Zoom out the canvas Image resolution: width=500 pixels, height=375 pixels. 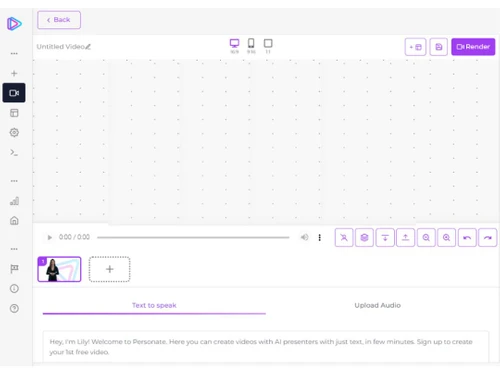click(x=426, y=237)
